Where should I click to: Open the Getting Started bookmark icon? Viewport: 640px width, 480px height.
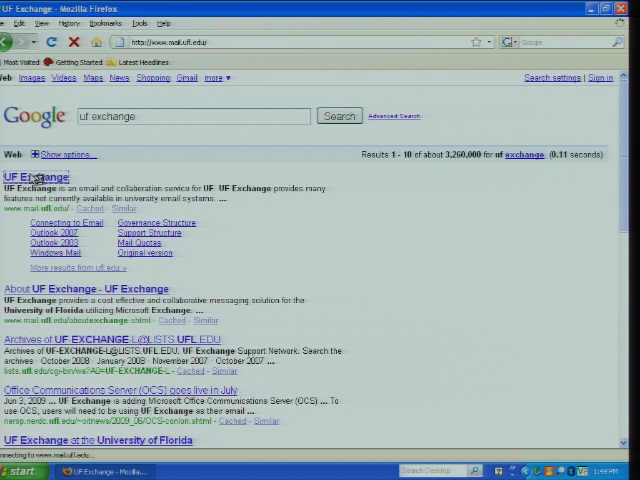click(x=48, y=62)
